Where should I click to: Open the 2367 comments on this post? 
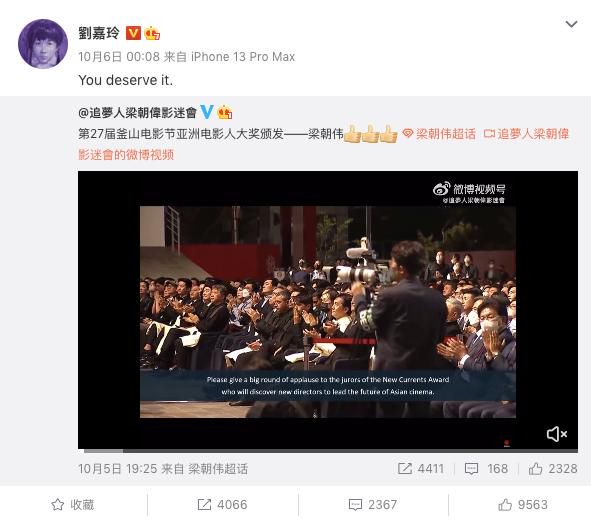pos(373,504)
